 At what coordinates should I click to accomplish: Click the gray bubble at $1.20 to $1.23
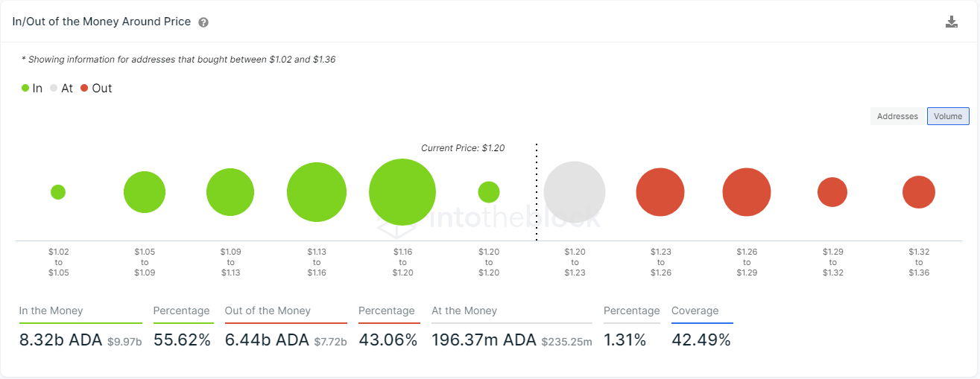[x=575, y=192]
